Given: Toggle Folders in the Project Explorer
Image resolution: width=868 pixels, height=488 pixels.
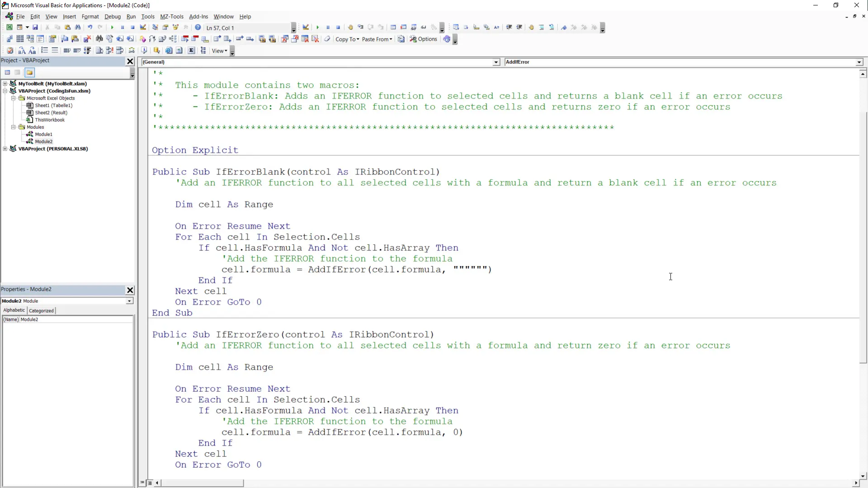Looking at the screenshot, I should (29, 72).
